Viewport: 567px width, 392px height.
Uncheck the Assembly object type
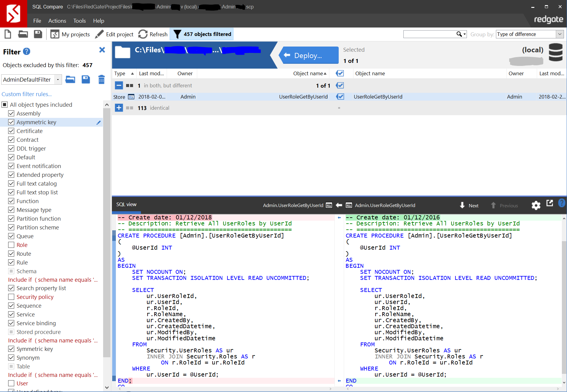pyautogui.click(x=11, y=113)
